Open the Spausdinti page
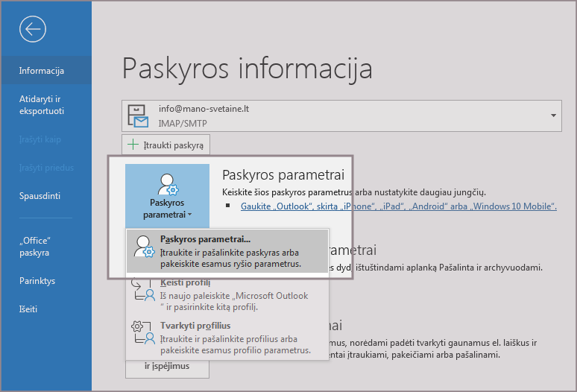Viewport: 577px width, 392px height. point(40,196)
